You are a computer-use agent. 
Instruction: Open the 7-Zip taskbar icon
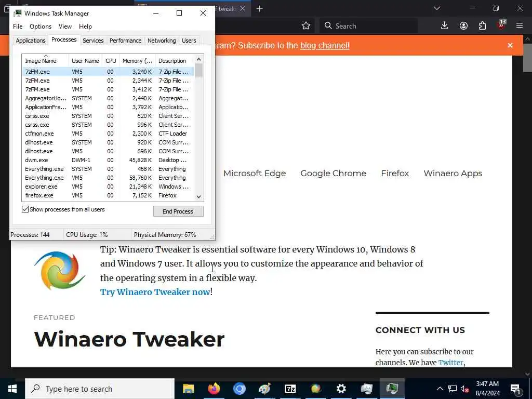point(290,389)
